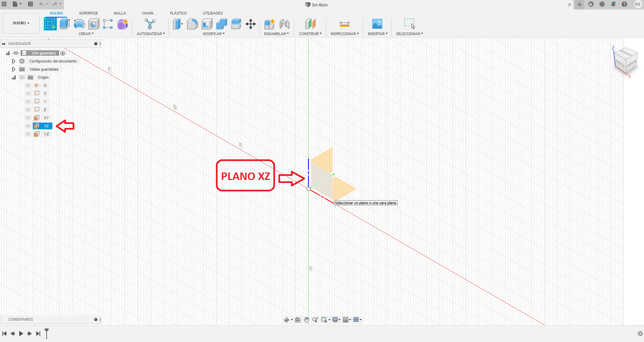644x342 pixels.
Task: Switch to the SUPERFICIE tab
Action: [89, 13]
